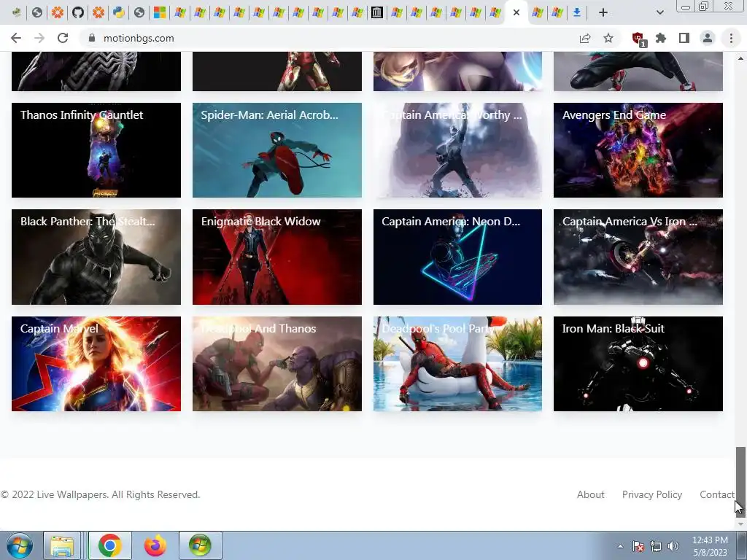
Task: Close the currently active tab
Action: [x=516, y=13]
